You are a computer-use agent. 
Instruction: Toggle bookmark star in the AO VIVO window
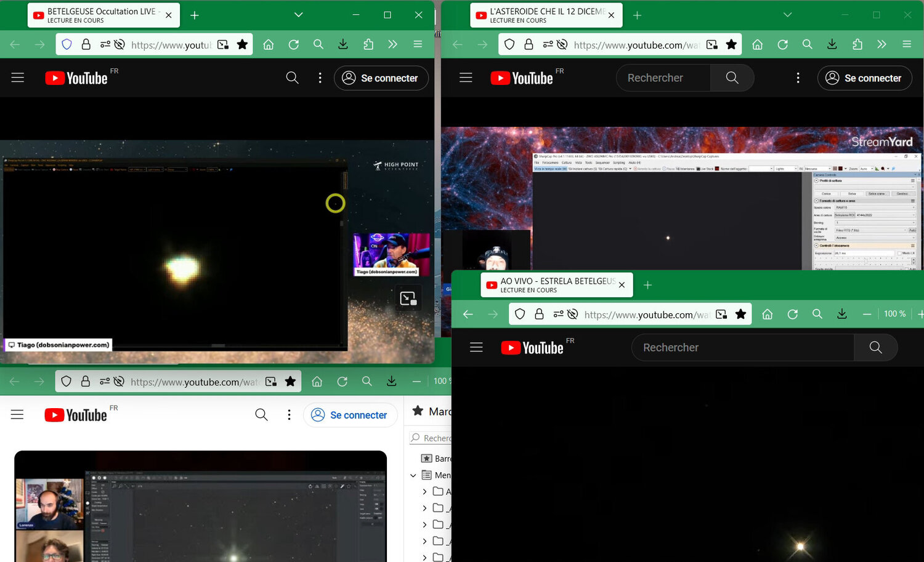pos(741,315)
